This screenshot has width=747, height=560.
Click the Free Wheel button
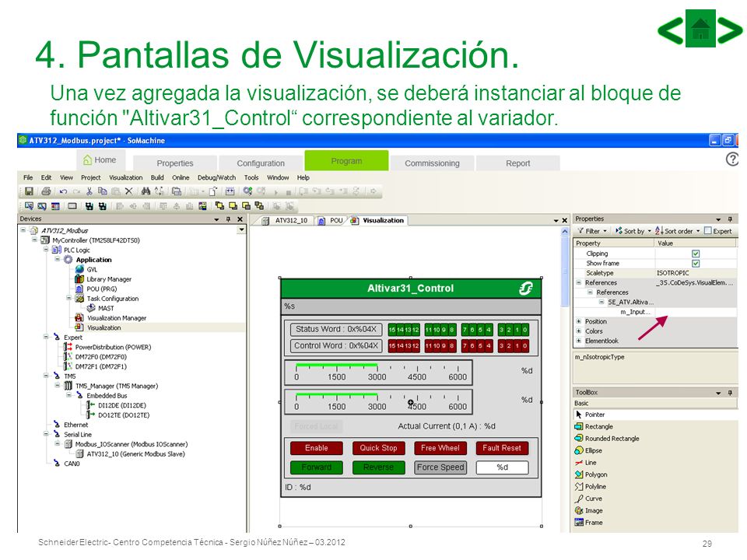pos(440,448)
